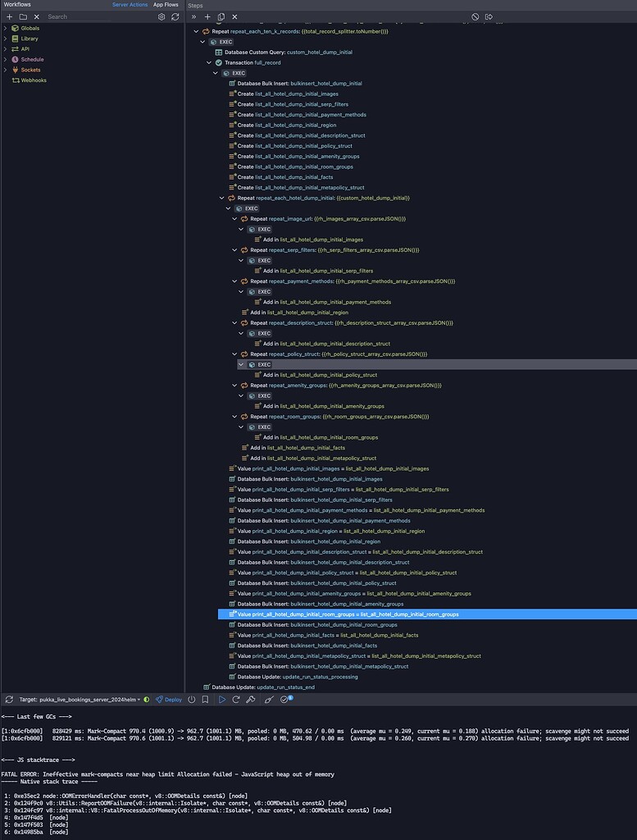
Task: Switch to the App Flows tab
Action: coord(166,5)
